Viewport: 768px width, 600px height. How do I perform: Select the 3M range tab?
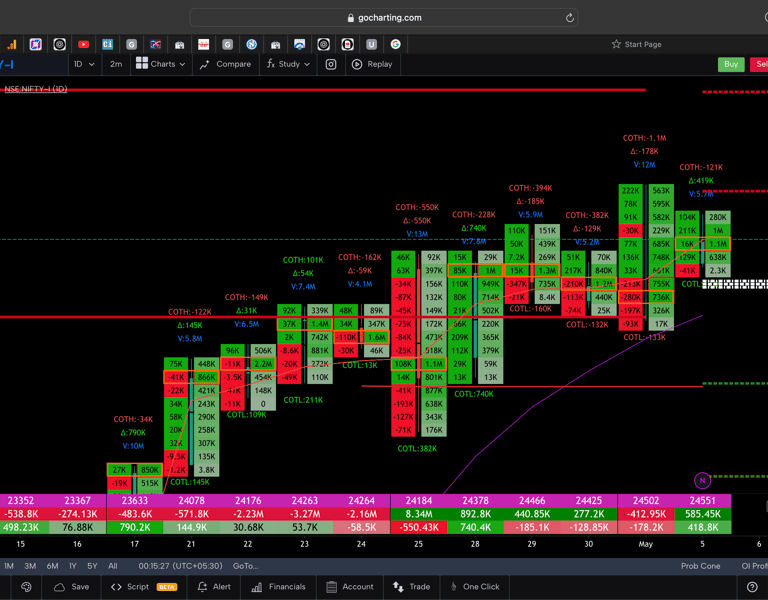pyautogui.click(x=30, y=566)
